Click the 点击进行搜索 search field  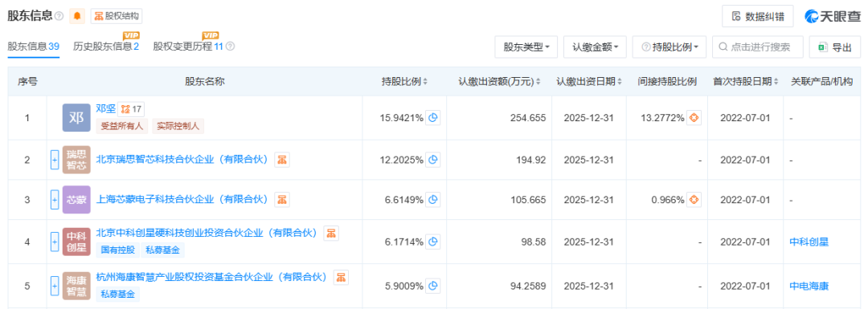[758, 47]
